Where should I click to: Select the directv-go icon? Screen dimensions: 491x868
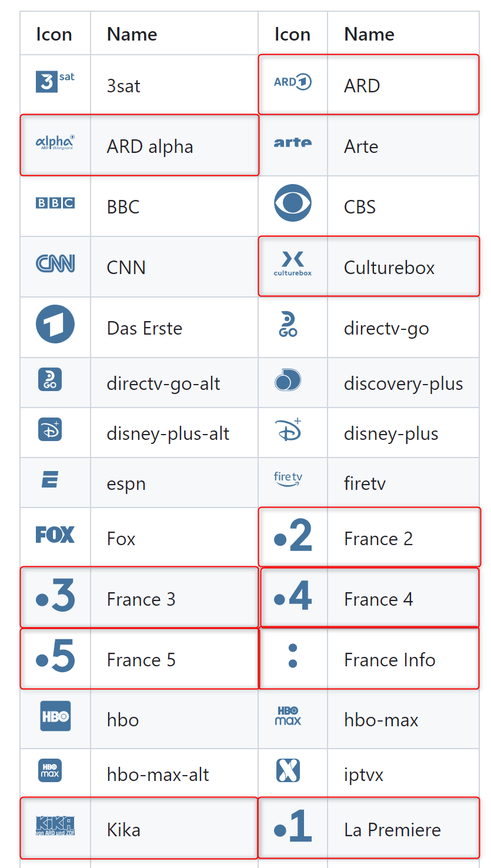[x=292, y=324]
